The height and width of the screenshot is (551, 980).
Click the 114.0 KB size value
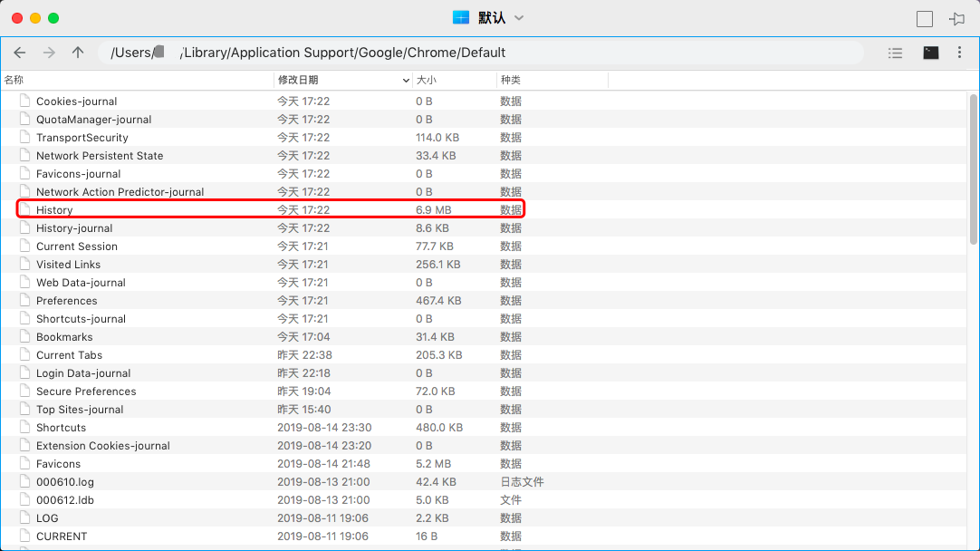pos(437,138)
